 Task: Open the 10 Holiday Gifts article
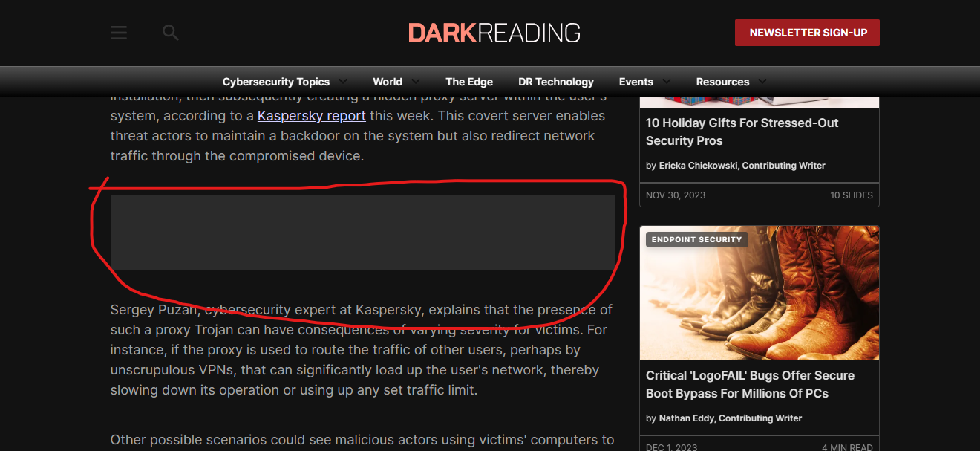(742, 132)
